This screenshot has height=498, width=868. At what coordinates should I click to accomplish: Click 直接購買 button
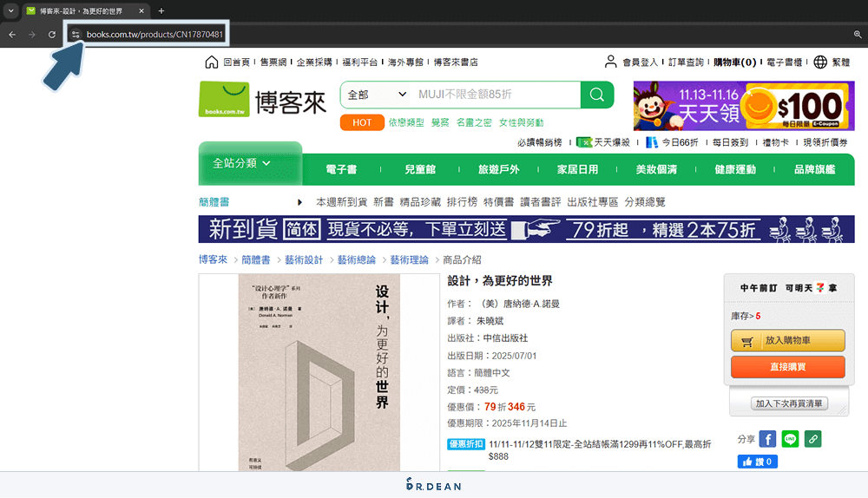tap(788, 367)
